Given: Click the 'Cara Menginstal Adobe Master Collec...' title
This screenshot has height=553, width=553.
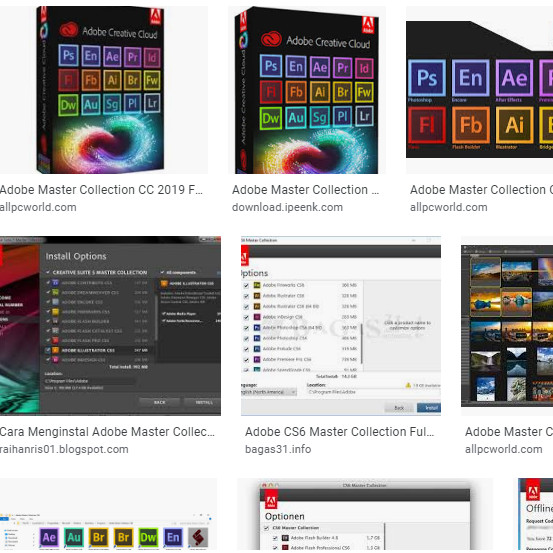Looking at the screenshot, I should tap(107, 432).
